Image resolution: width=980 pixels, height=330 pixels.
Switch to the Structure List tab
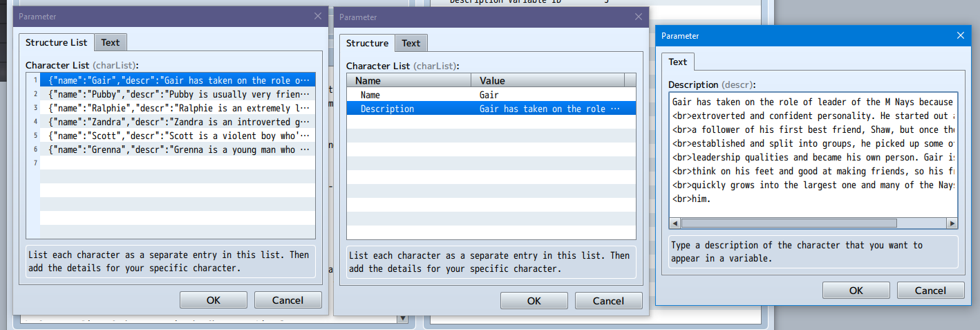click(57, 43)
